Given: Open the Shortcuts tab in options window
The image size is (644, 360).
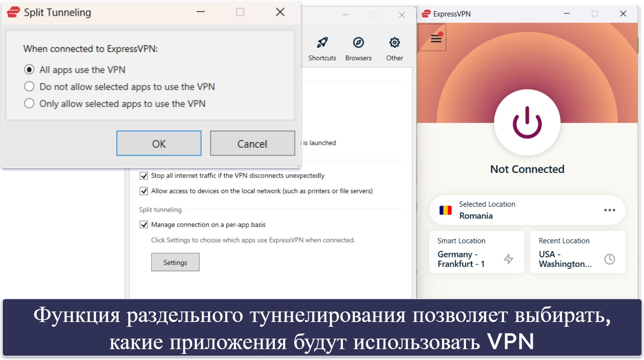Looking at the screenshot, I should coord(322,49).
